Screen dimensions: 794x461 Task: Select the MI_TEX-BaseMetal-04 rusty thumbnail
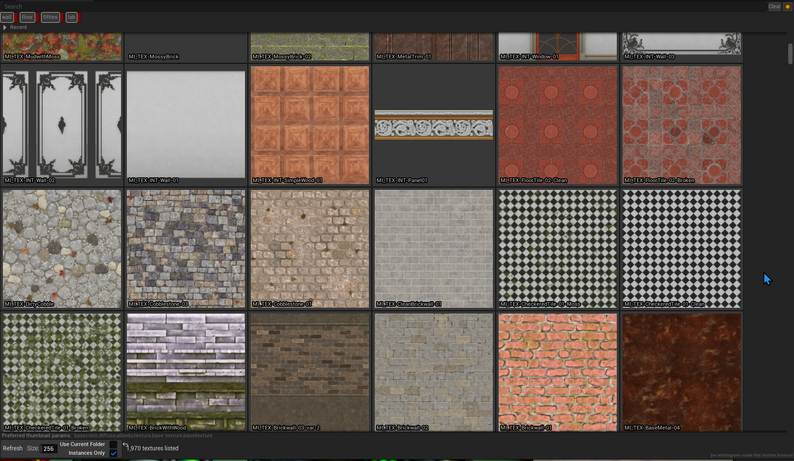[x=682, y=372]
